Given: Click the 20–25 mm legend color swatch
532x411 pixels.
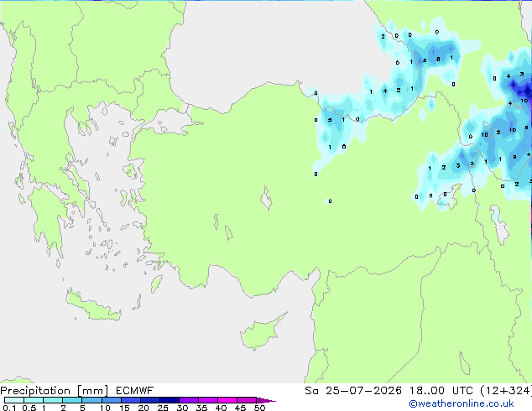Looking at the screenshot, I should coord(149,400).
